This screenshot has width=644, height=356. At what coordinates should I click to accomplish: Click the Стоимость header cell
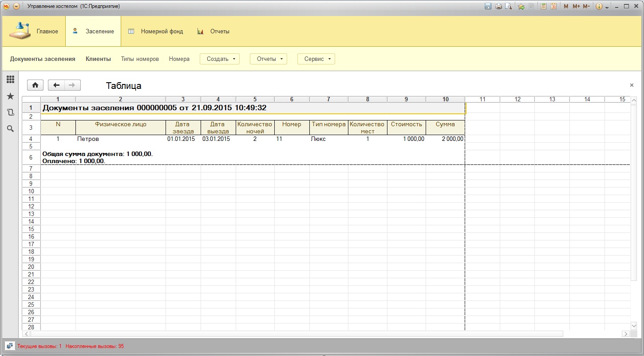pos(406,128)
